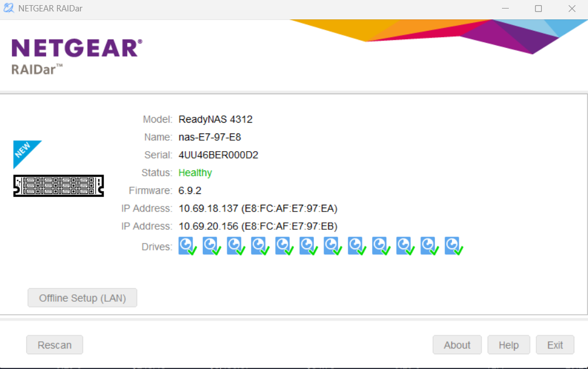
Task: Click the fifth drive status icon
Action: pyautogui.click(x=284, y=246)
